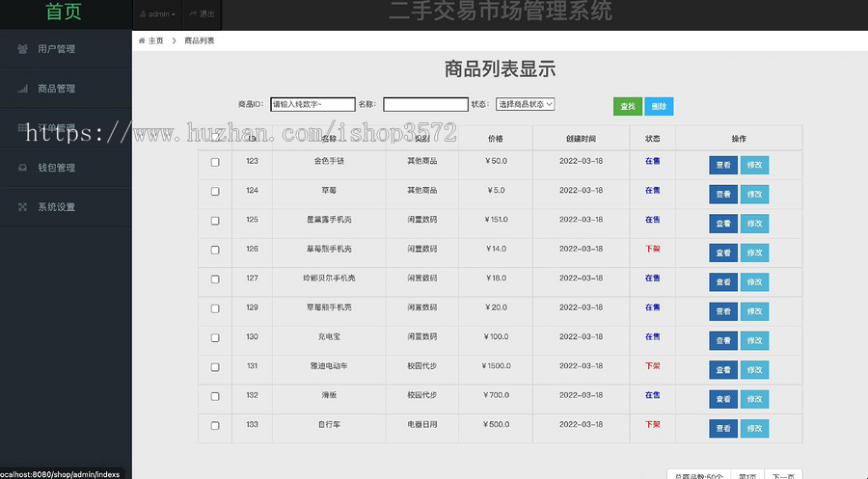
Task: Click 查看 for item 125
Action: point(723,224)
